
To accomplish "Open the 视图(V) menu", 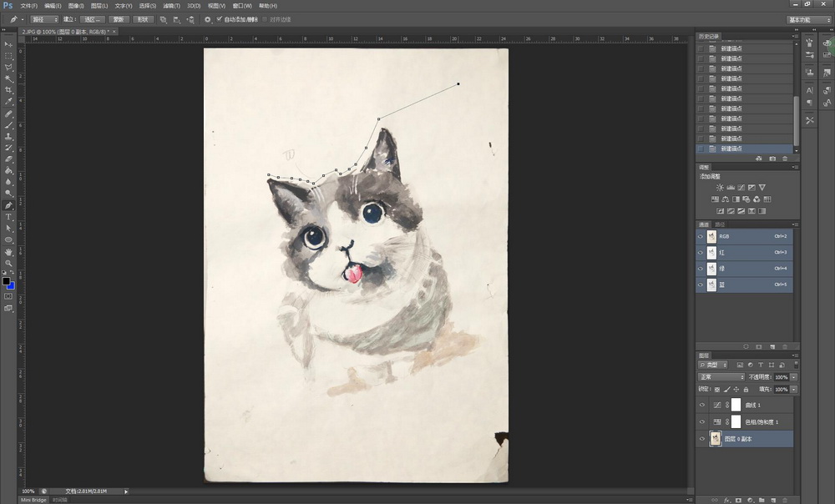I will (216, 6).
